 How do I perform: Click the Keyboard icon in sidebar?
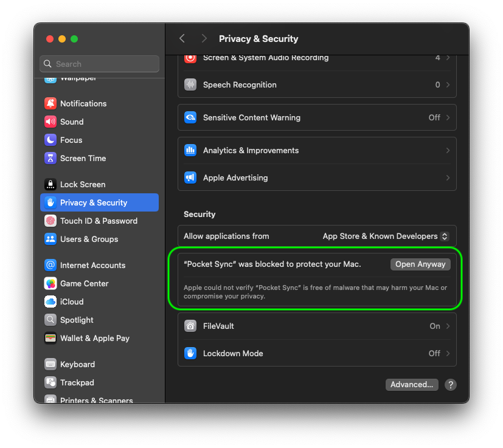point(50,364)
